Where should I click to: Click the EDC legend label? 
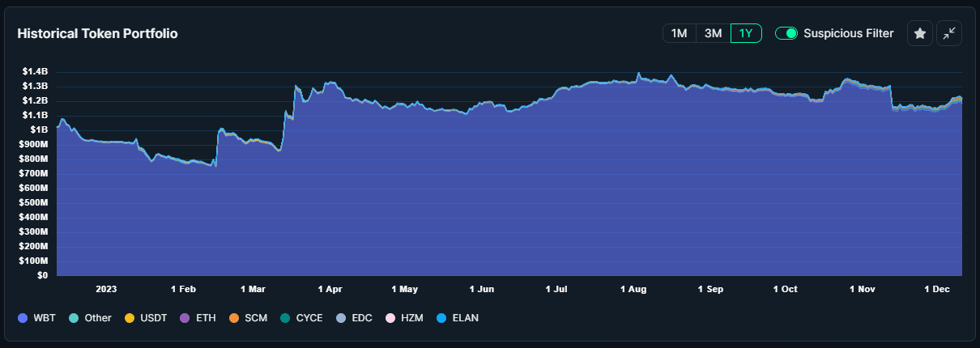pyautogui.click(x=362, y=318)
